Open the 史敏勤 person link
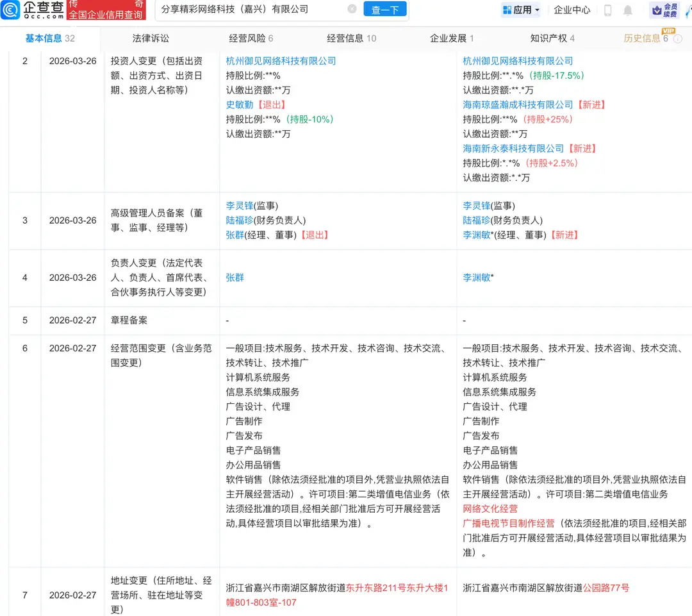Image resolution: width=692 pixels, height=616 pixels. (239, 104)
